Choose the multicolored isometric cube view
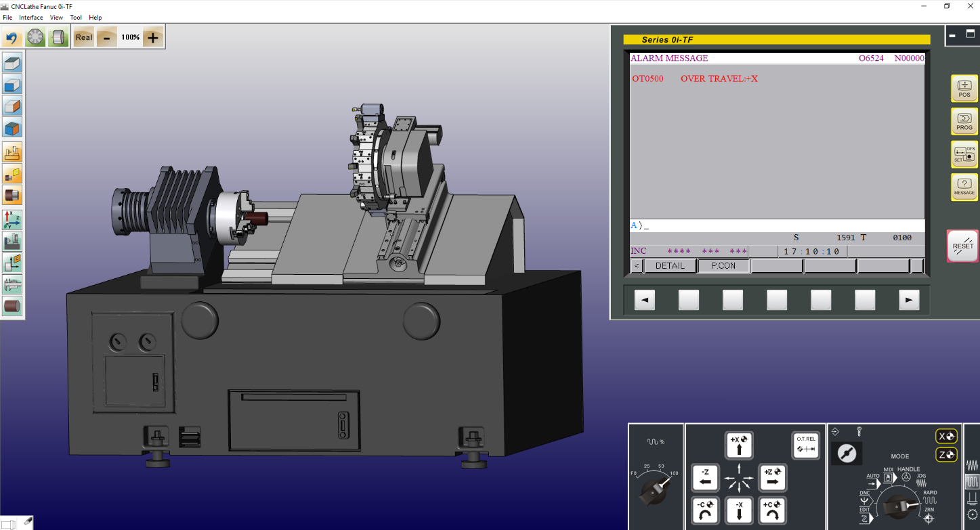The width and height of the screenshot is (980, 530). [x=13, y=127]
